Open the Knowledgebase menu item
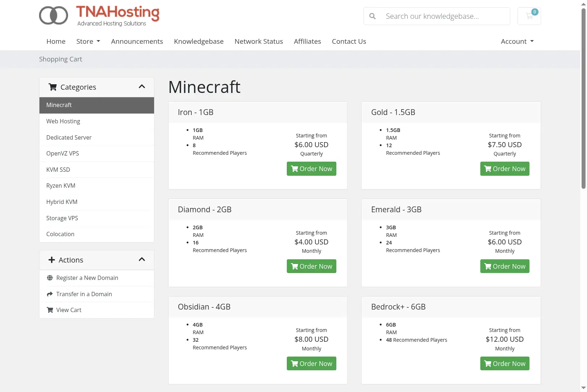587x392 pixels. point(199,41)
